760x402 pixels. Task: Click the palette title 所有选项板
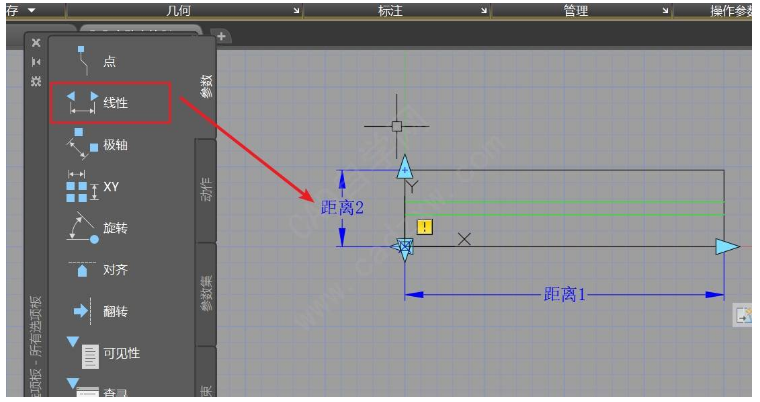37,327
